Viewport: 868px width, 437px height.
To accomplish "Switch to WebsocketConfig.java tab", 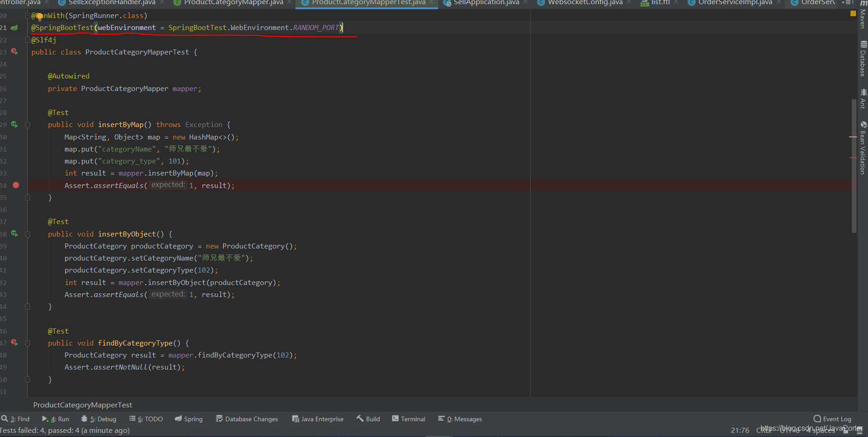I will pos(585,3).
